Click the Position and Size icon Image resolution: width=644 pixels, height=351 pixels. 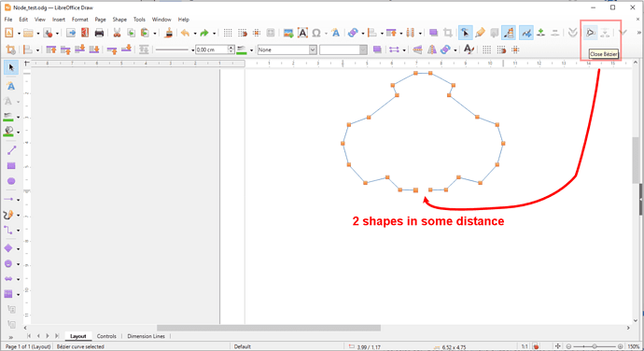(10, 49)
